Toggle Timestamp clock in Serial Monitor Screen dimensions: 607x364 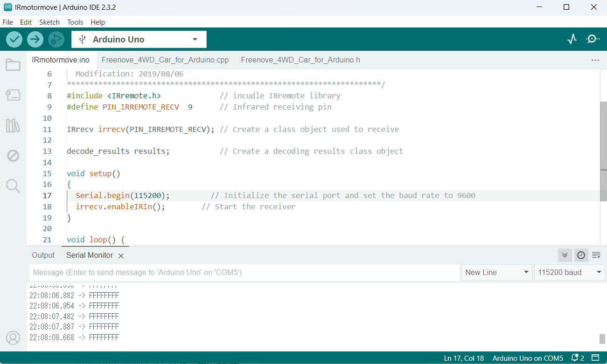point(581,255)
